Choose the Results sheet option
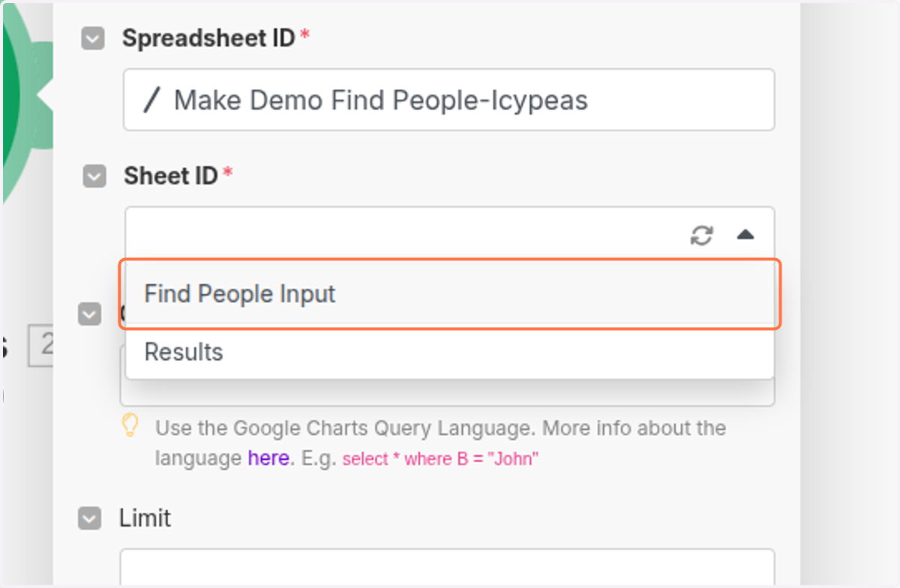 (450, 352)
